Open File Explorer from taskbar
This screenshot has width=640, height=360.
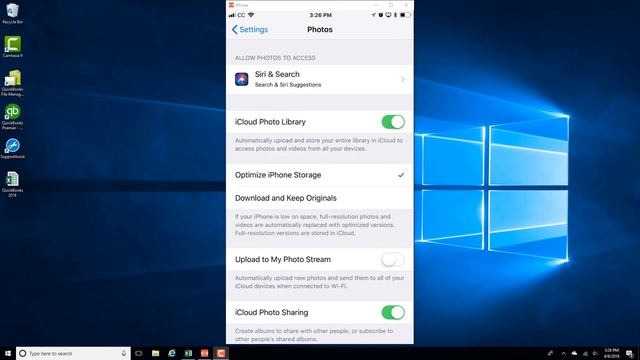[156, 353]
